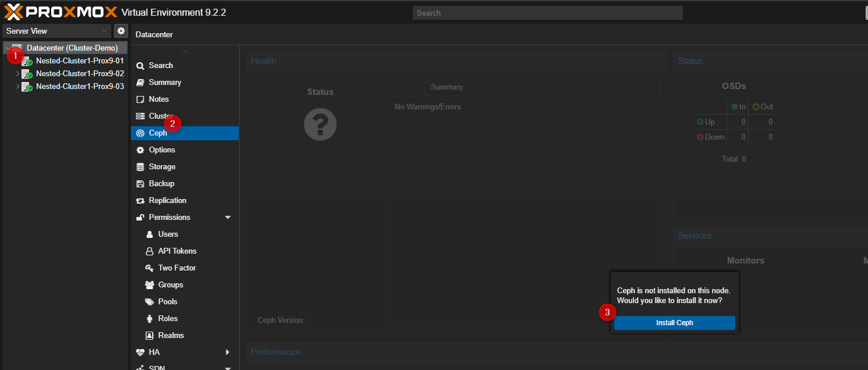Click the Summary column header in Health
Image resolution: width=868 pixels, height=370 pixels.
[528, 87]
